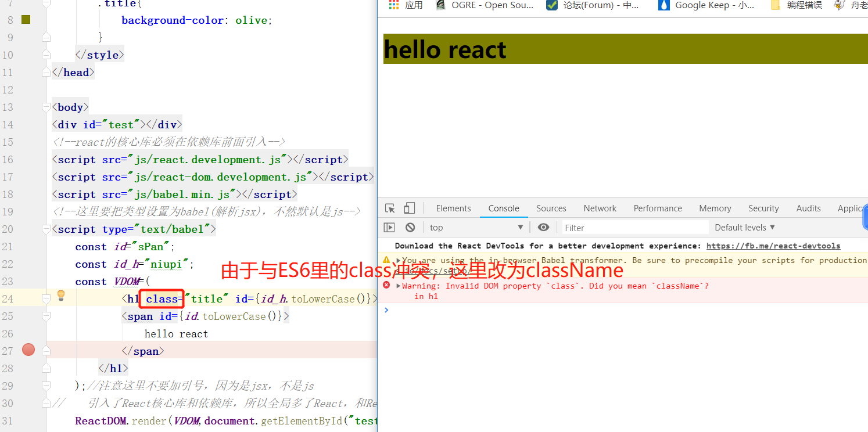Open the Chrome Apps (应用) shortcut icon

pyautogui.click(x=394, y=5)
